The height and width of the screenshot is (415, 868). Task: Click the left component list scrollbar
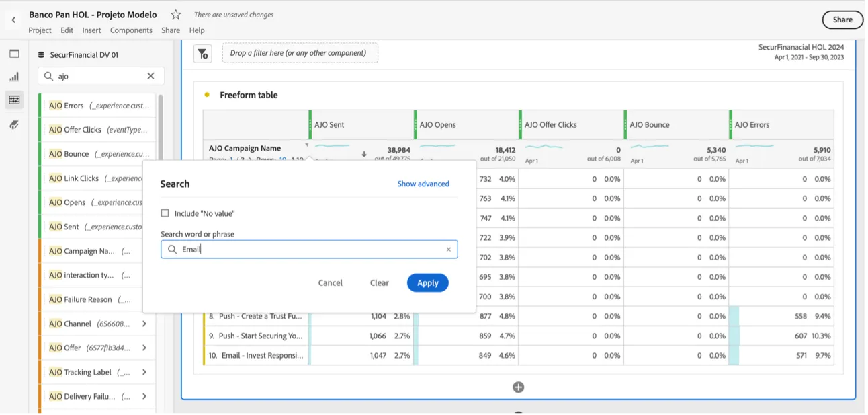[160, 128]
